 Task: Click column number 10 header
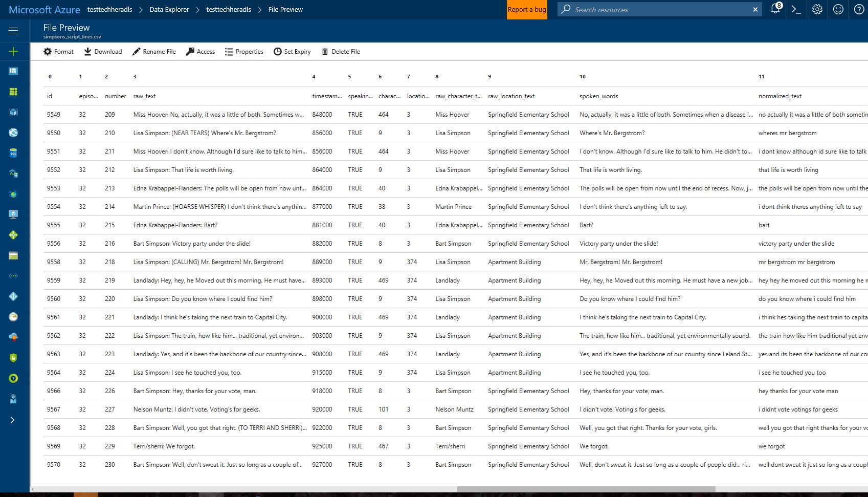pyautogui.click(x=583, y=76)
